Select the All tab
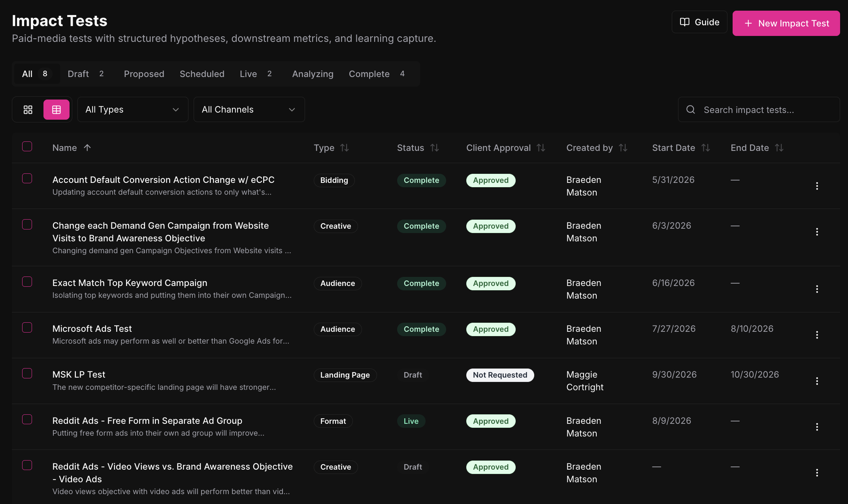 [x=37, y=74]
